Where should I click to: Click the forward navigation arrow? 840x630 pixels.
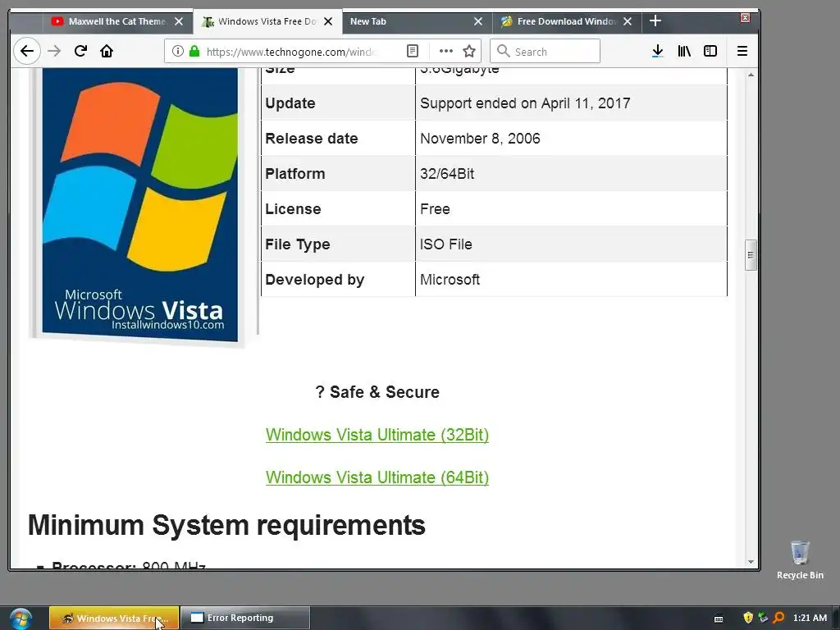(x=54, y=52)
